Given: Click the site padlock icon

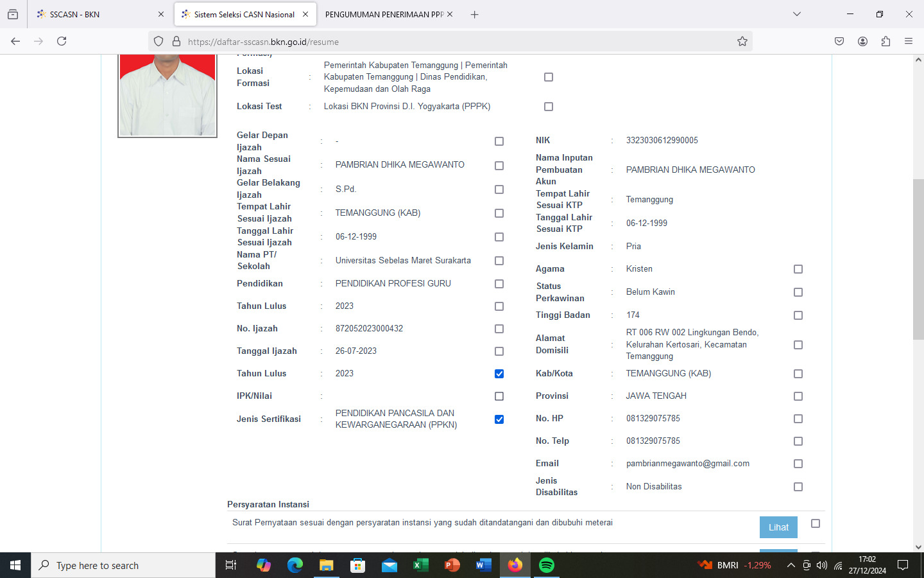Looking at the screenshot, I should tap(176, 42).
